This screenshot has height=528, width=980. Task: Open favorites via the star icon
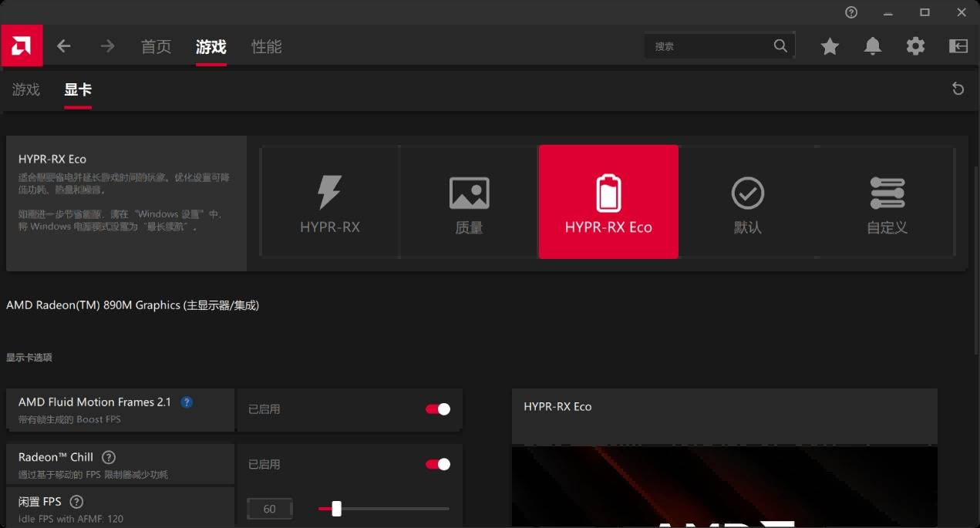click(830, 46)
